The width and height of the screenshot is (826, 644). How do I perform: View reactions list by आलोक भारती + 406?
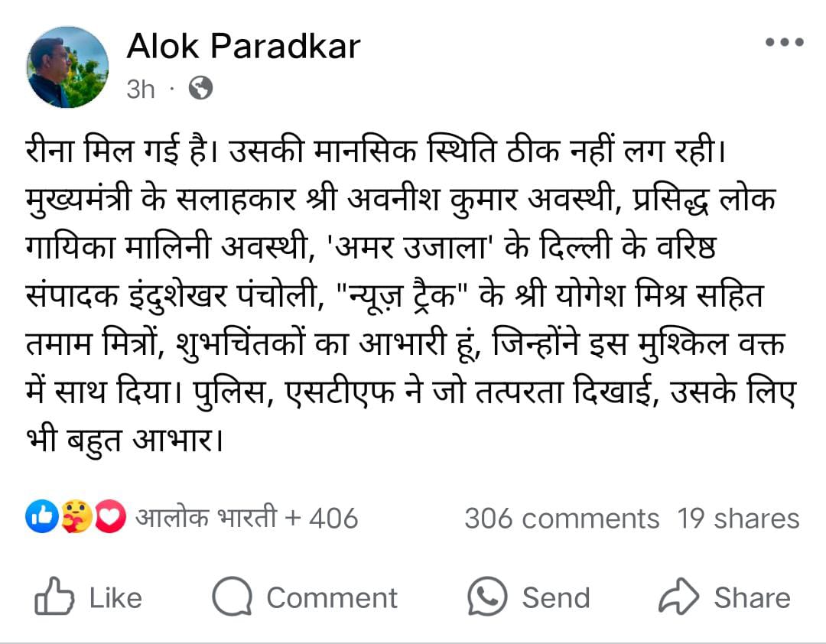tap(246, 519)
